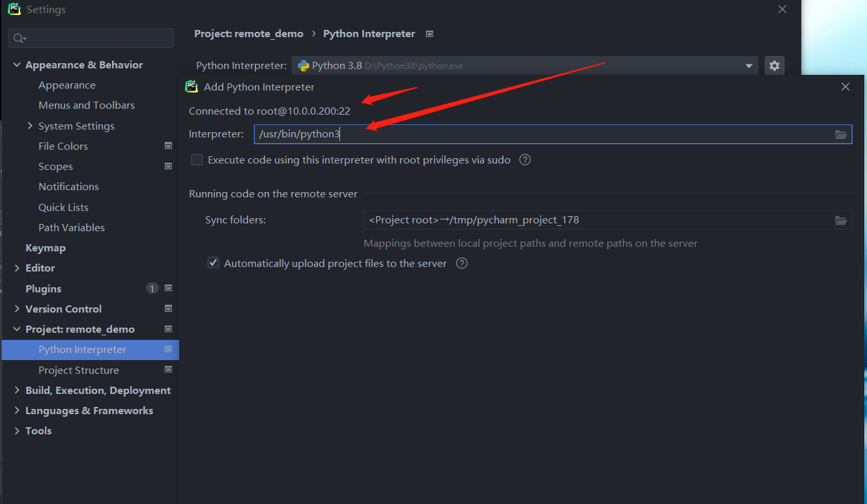Expand the Build, Execution, Deployment section

(17, 391)
